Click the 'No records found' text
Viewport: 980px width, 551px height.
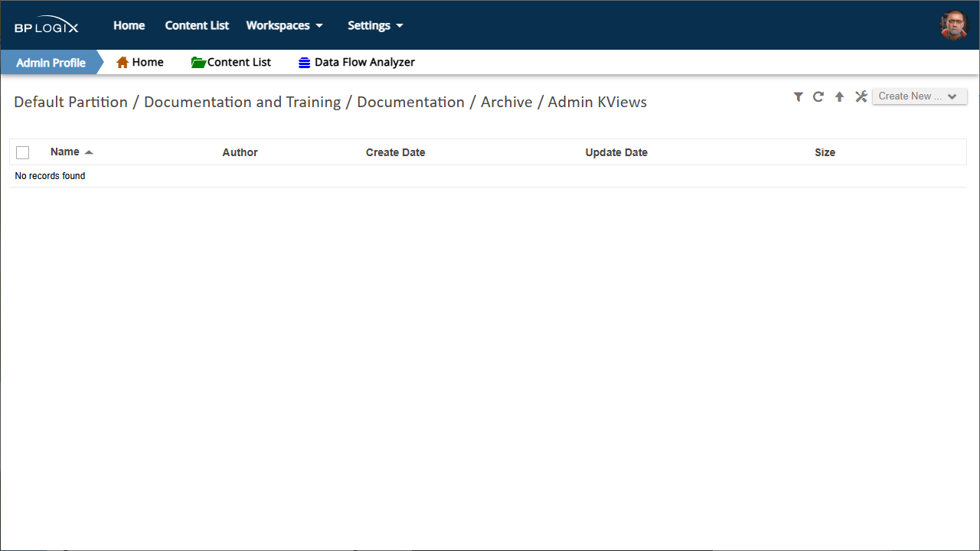pyautogui.click(x=50, y=176)
